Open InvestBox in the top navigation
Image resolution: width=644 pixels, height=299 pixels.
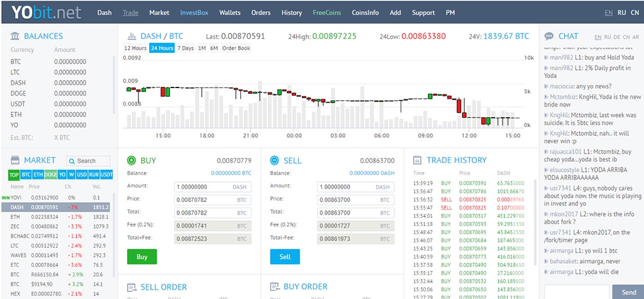(x=194, y=13)
